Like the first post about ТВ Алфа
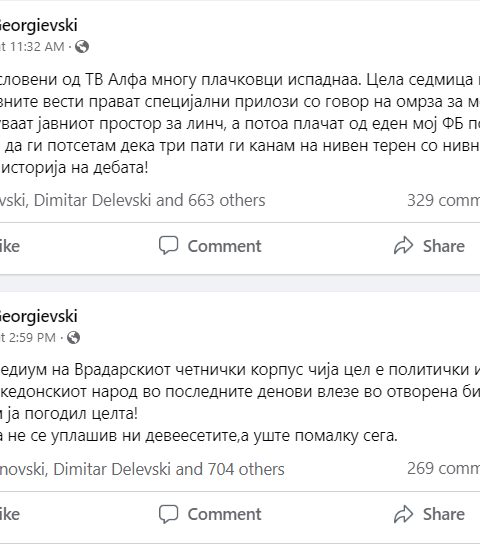The width and height of the screenshot is (480, 544). pos(10,246)
